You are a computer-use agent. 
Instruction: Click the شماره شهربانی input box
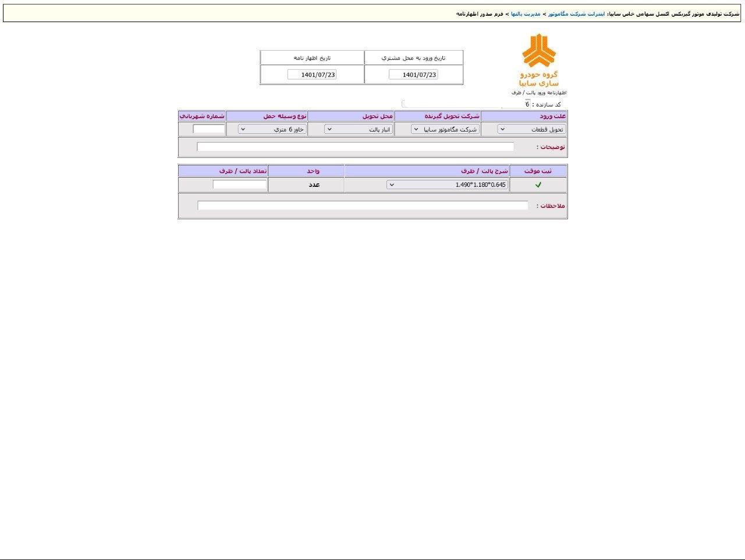(x=208, y=129)
